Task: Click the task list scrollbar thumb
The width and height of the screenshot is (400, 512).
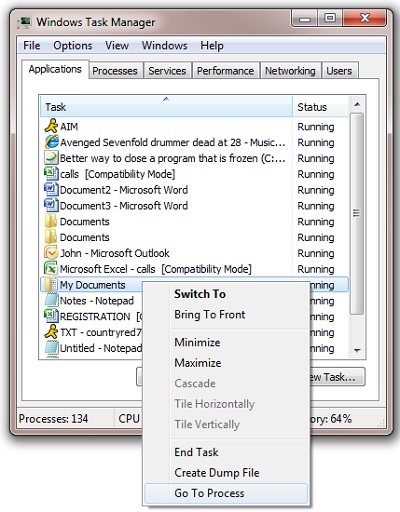Action: [x=357, y=213]
